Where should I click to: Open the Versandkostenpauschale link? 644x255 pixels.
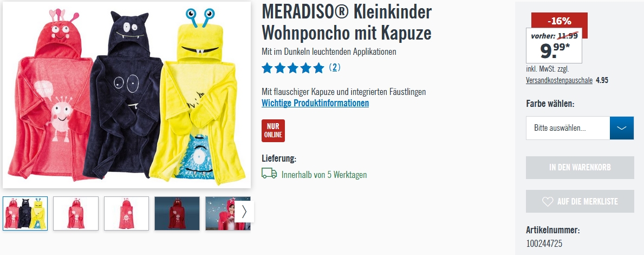tap(559, 80)
